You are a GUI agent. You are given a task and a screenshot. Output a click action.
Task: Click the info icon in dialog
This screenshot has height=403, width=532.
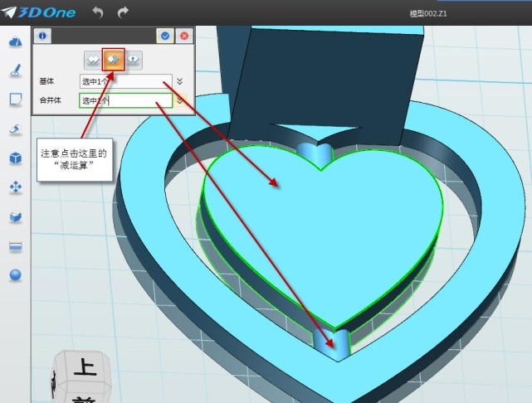click(41, 36)
